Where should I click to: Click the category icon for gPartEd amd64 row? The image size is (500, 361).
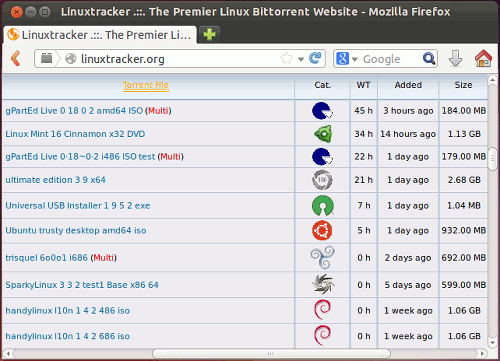click(322, 111)
